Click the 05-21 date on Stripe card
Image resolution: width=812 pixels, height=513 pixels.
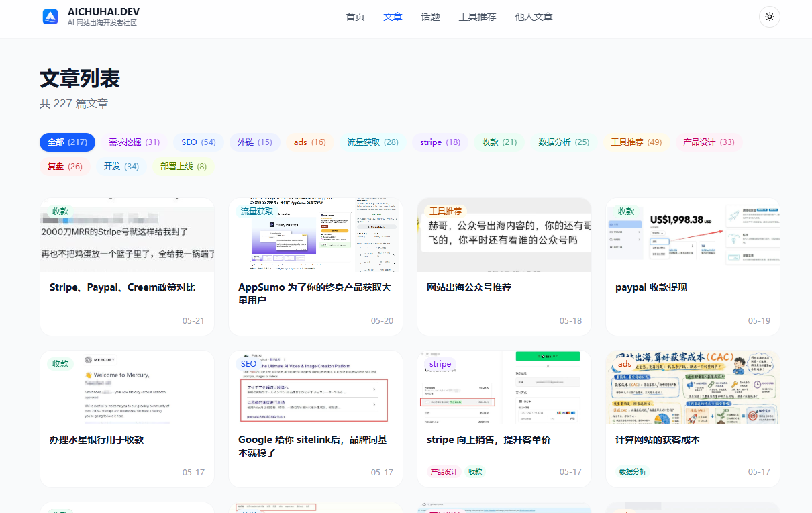(x=193, y=320)
